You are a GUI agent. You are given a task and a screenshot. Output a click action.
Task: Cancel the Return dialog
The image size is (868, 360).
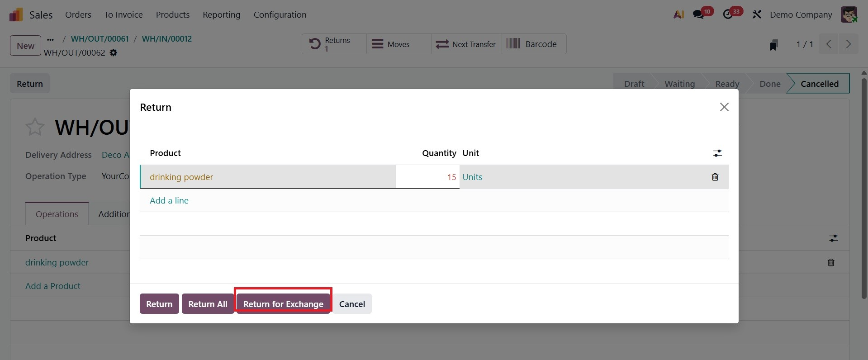[x=352, y=304]
